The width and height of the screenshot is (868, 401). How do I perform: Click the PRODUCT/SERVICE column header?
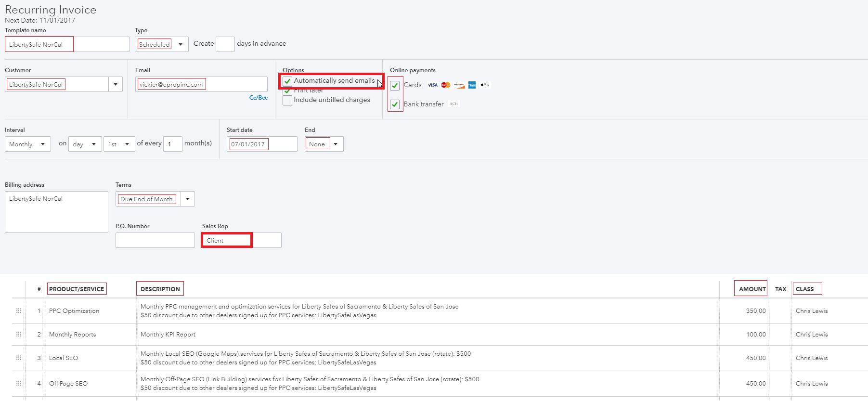pos(77,289)
